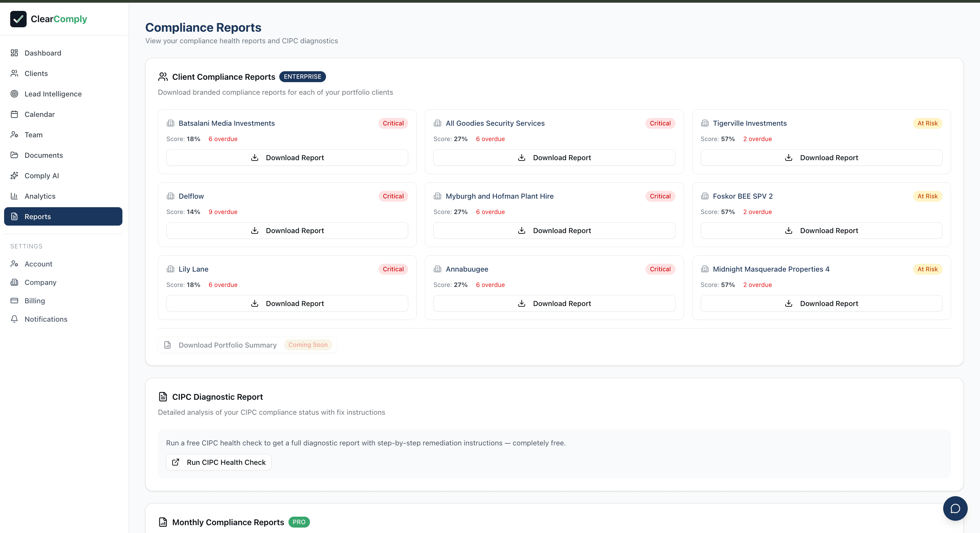Click the ClearComply checkmark logo icon
980x533 pixels.
(18, 19)
